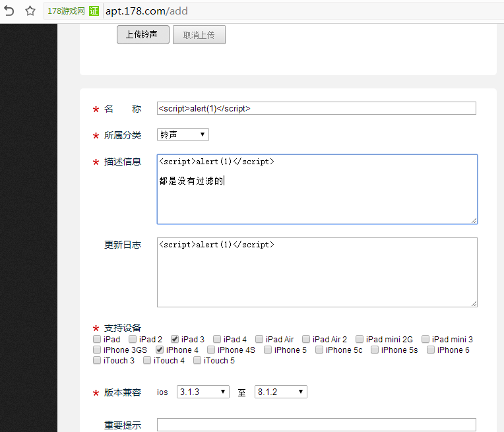Viewport: 504px width, 432px height.
Task: Tick the iPad mini 2G checkbox
Action: coord(360,339)
